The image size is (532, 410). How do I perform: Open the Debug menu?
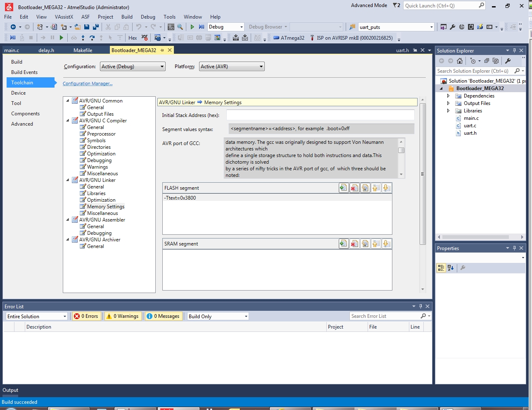[148, 17]
